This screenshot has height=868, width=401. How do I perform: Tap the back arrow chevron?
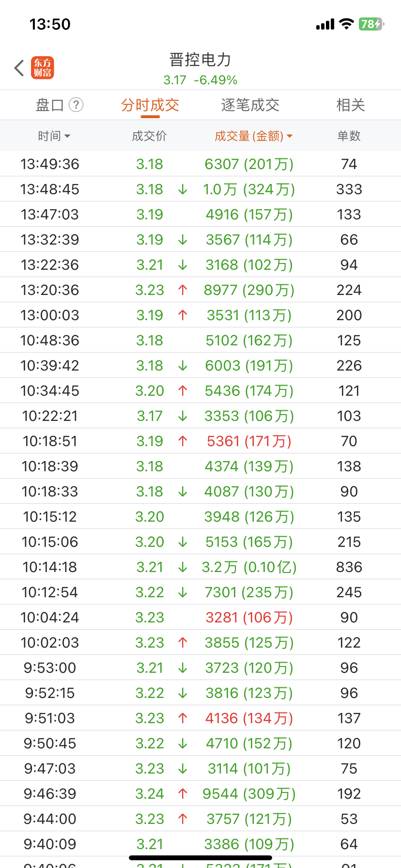pos(19,68)
